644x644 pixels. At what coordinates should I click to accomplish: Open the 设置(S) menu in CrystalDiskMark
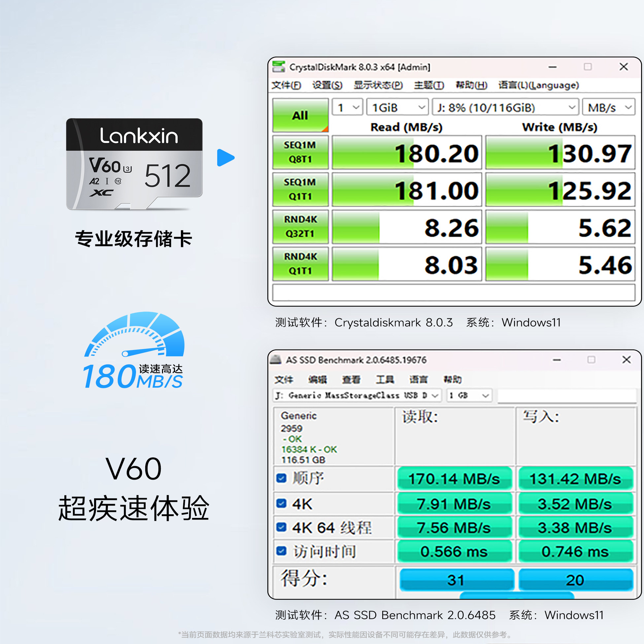tap(327, 85)
